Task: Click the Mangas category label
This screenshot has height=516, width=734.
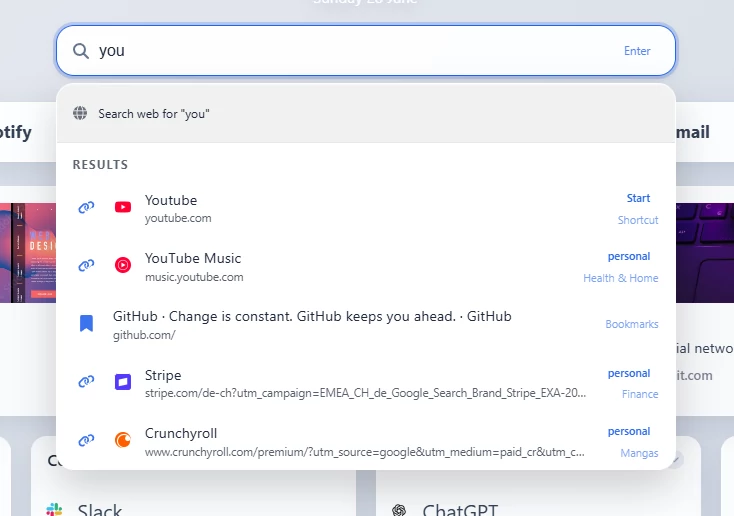Action: tap(639, 453)
